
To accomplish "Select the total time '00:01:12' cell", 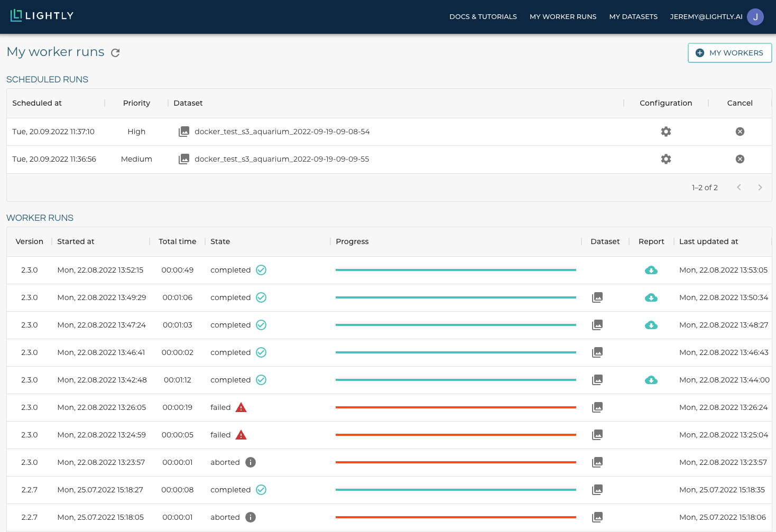I will click(x=178, y=380).
